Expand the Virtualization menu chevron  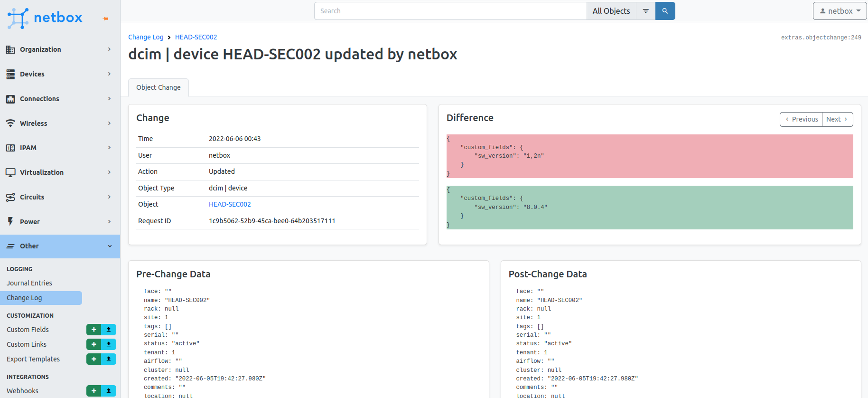click(x=109, y=172)
